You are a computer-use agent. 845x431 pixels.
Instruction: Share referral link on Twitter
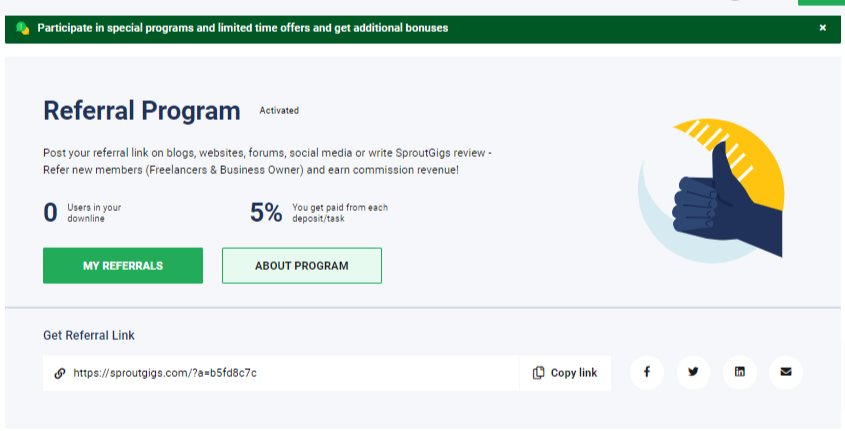tap(693, 372)
